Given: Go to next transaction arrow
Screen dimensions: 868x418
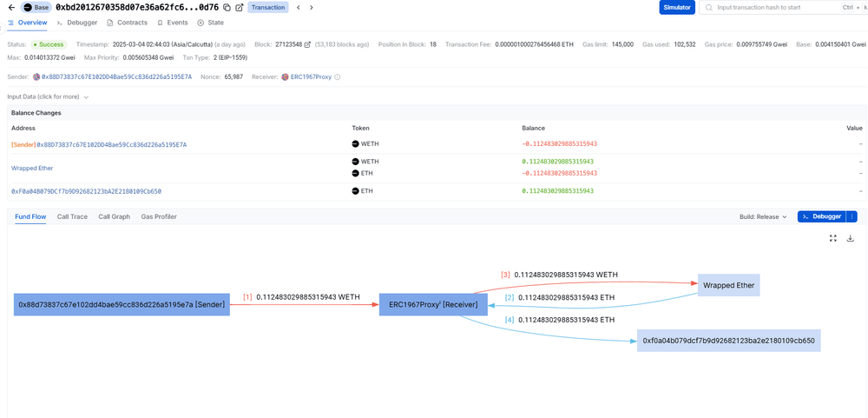Looking at the screenshot, I should point(312,8).
